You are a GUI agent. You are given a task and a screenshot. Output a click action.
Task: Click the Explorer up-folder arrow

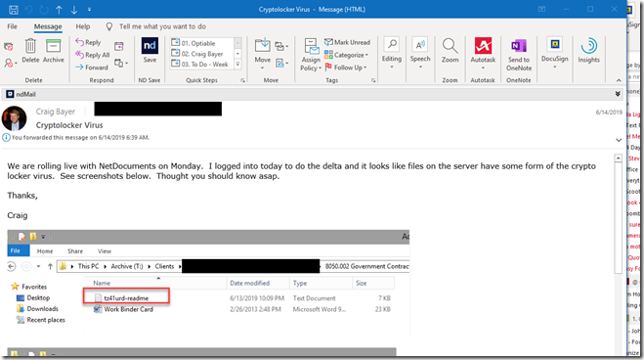click(50, 266)
